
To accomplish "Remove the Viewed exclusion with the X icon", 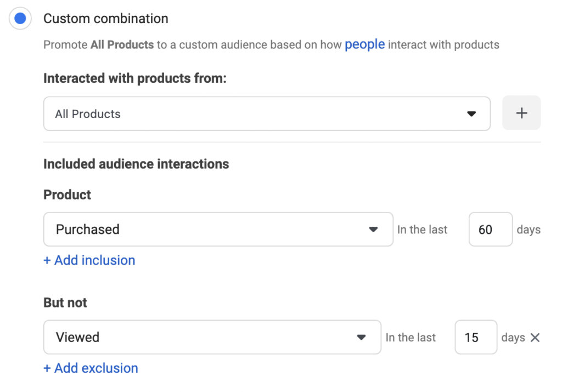I will [x=535, y=338].
